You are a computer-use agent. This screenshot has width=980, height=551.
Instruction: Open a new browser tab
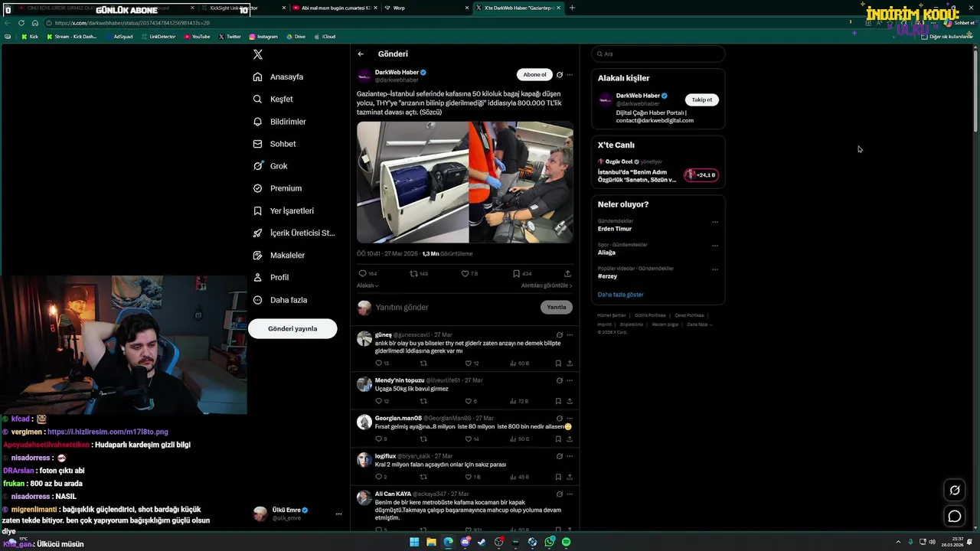[x=572, y=8]
